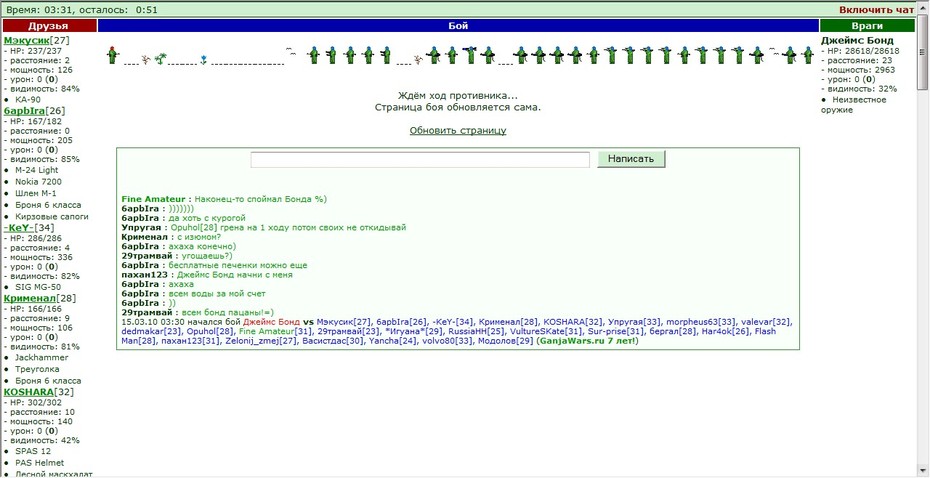This screenshot has height=478, width=930.
Task: Click the Бой panel header
Action: tap(458, 26)
